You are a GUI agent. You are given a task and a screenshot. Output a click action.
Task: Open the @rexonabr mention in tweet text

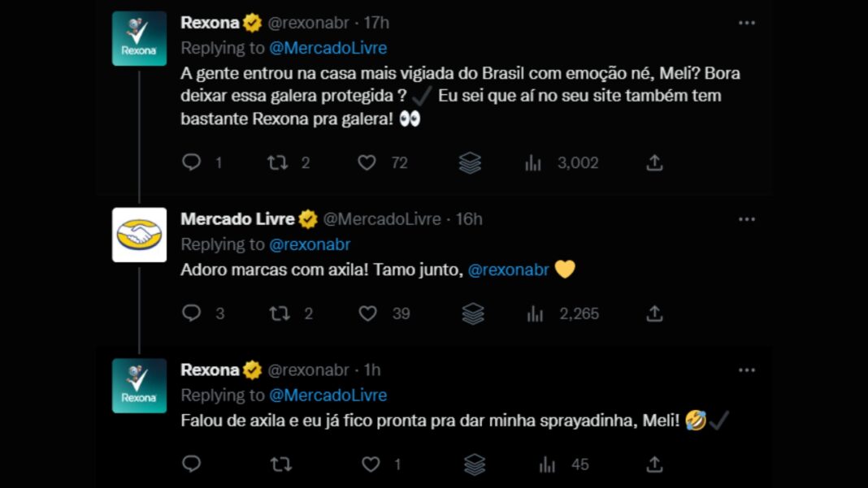tap(508, 270)
